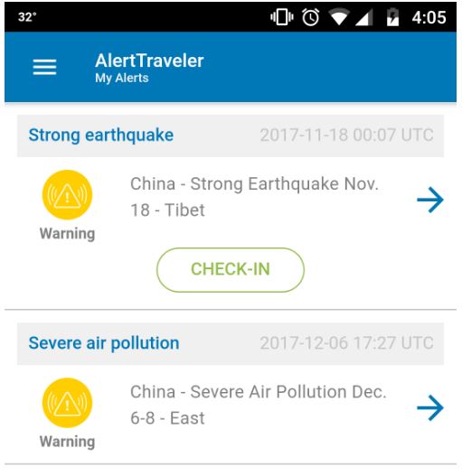Tap the My Alerts subtitle

pos(122,78)
